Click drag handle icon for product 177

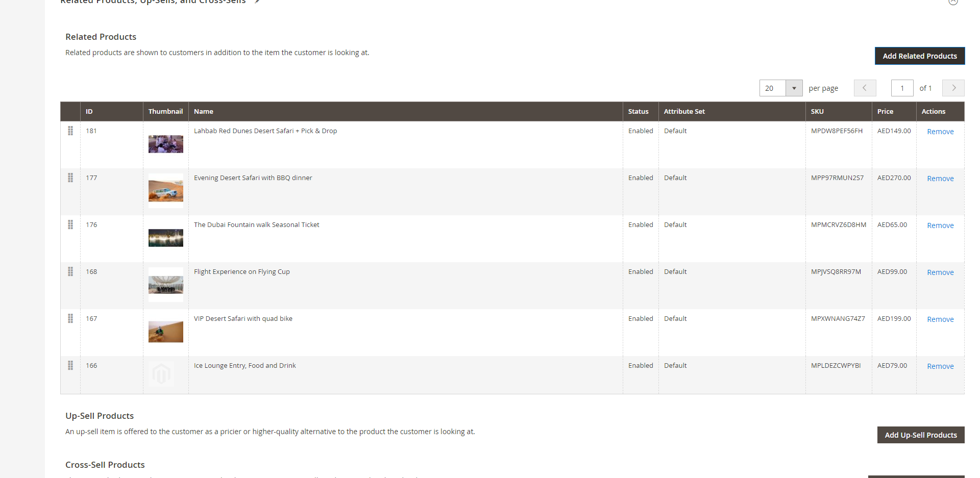tap(70, 178)
